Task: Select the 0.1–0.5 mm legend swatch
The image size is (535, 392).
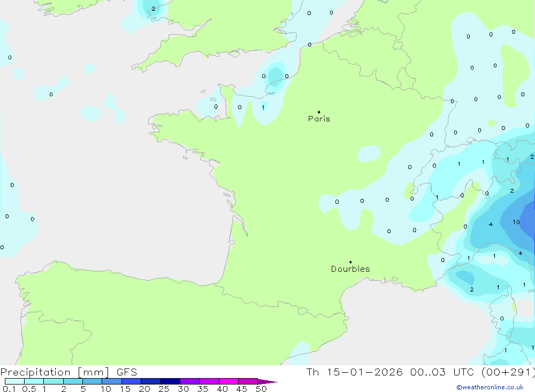Action: 14,381
